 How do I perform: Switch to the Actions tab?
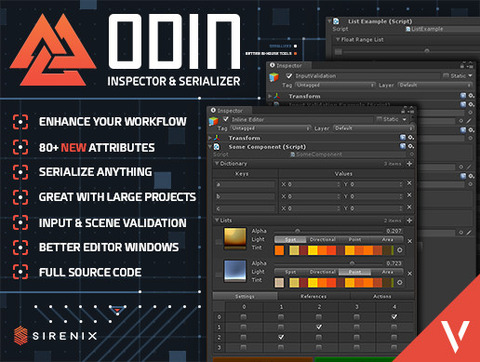[x=382, y=296]
